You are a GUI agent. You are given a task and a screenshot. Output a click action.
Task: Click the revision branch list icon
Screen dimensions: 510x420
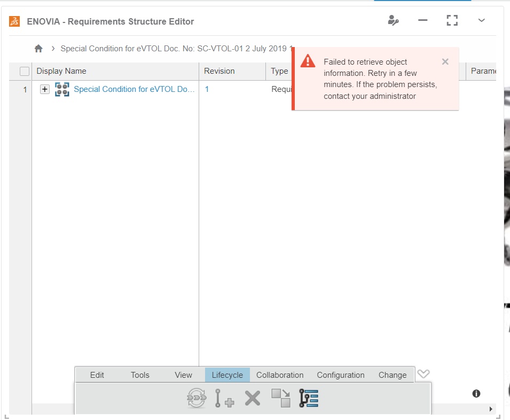click(x=309, y=398)
